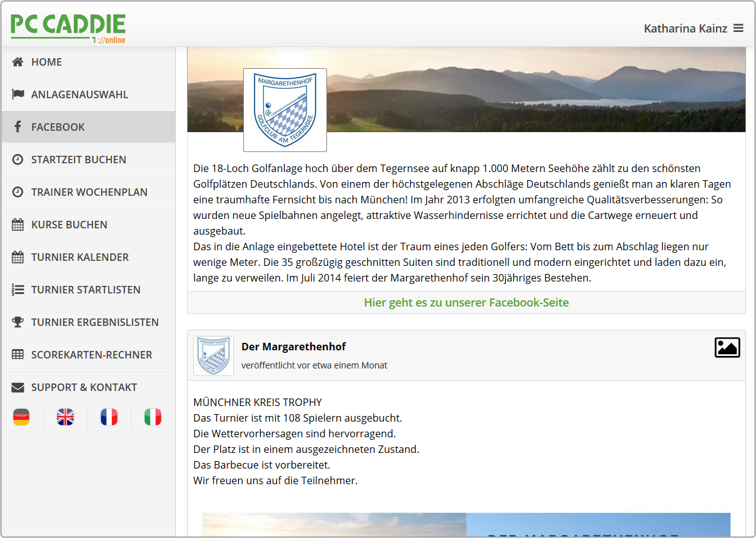This screenshot has height=538, width=756.
Task: Open the hamburger menu next to Katharina Kainz
Action: pyautogui.click(x=738, y=28)
